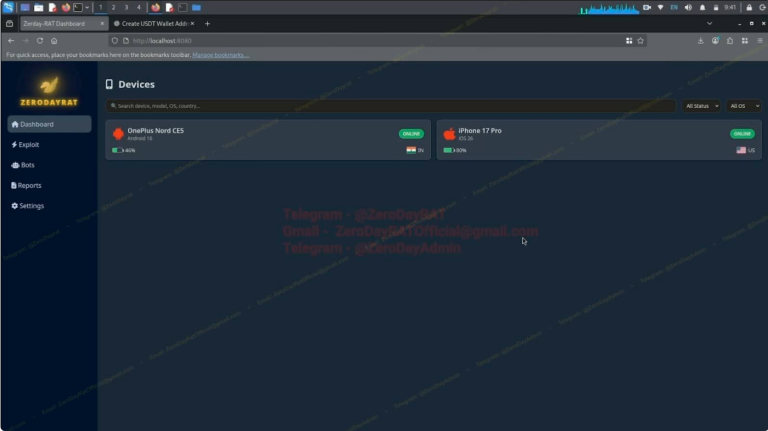Switch to workspace 4
Screen dimensions: 768x431
pyautogui.click(x=139, y=7)
